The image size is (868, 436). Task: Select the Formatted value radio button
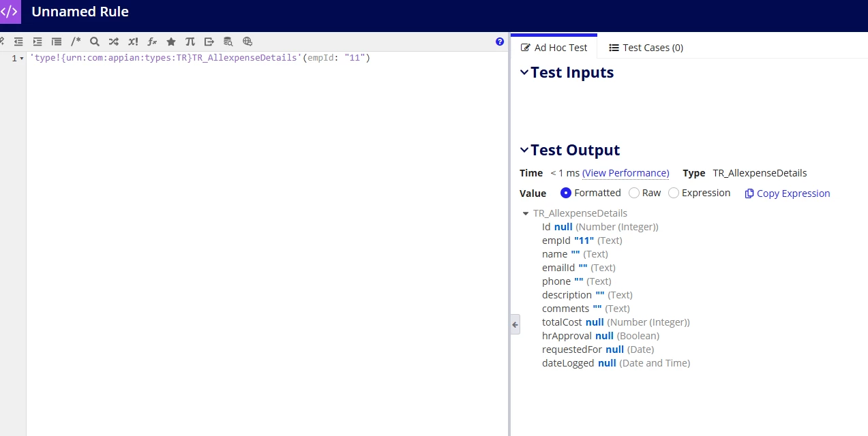point(566,193)
